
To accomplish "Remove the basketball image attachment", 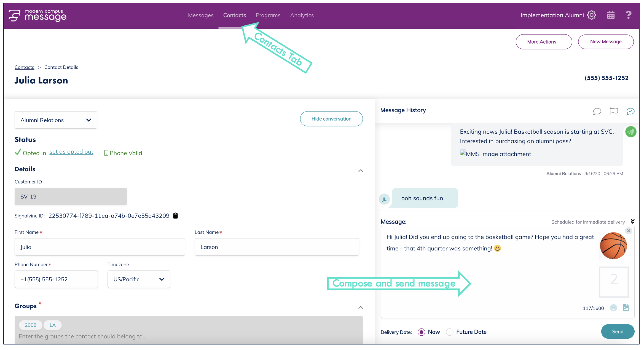I will [629, 231].
